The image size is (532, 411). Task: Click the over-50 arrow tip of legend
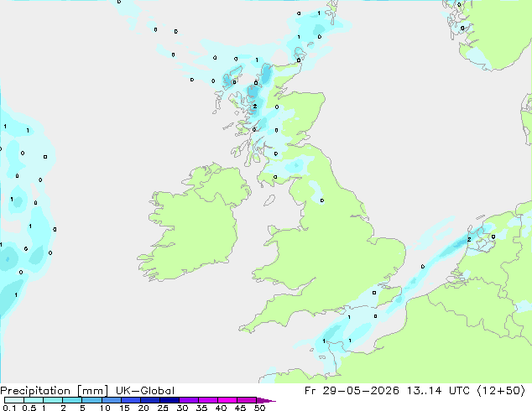coord(266,400)
